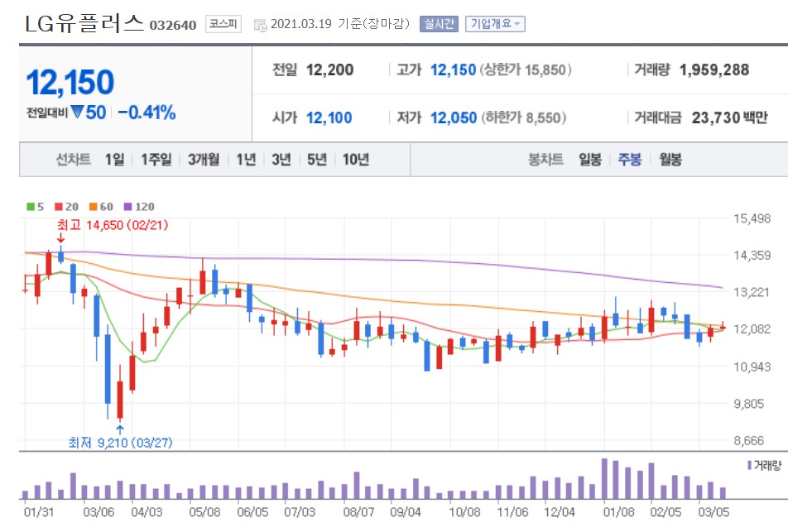Click the 14,359 price axis label
The height and width of the screenshot is (532, 788).
coord(752,256)
